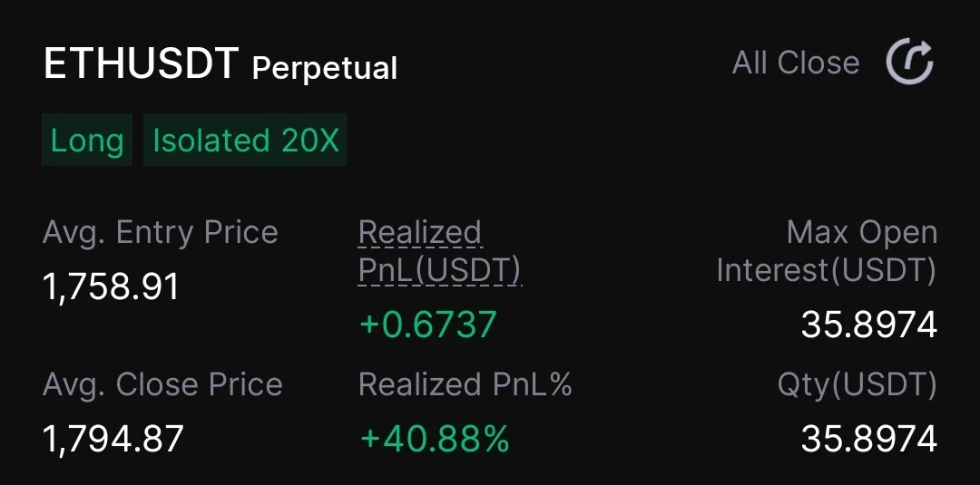Tap the +40.88% profit percentage
The height and width of the screenshot is (485, 980).
pyautogui.click(x=435, y=439)
